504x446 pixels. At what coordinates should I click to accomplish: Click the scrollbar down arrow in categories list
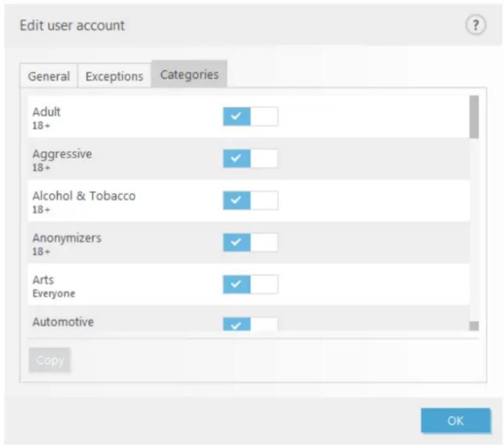pyautogui.click(x=474, y=326)
